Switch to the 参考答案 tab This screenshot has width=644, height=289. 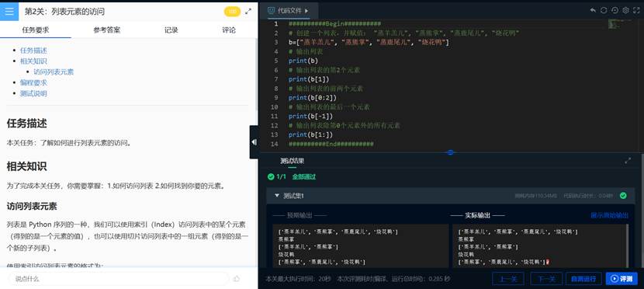(x=107, y=30)
